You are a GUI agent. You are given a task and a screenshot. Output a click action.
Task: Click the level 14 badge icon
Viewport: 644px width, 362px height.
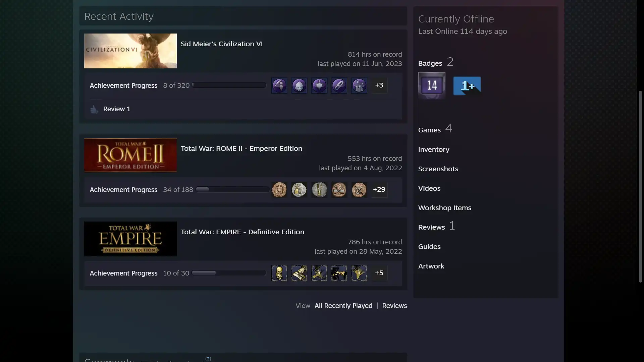tap(432, 85)
